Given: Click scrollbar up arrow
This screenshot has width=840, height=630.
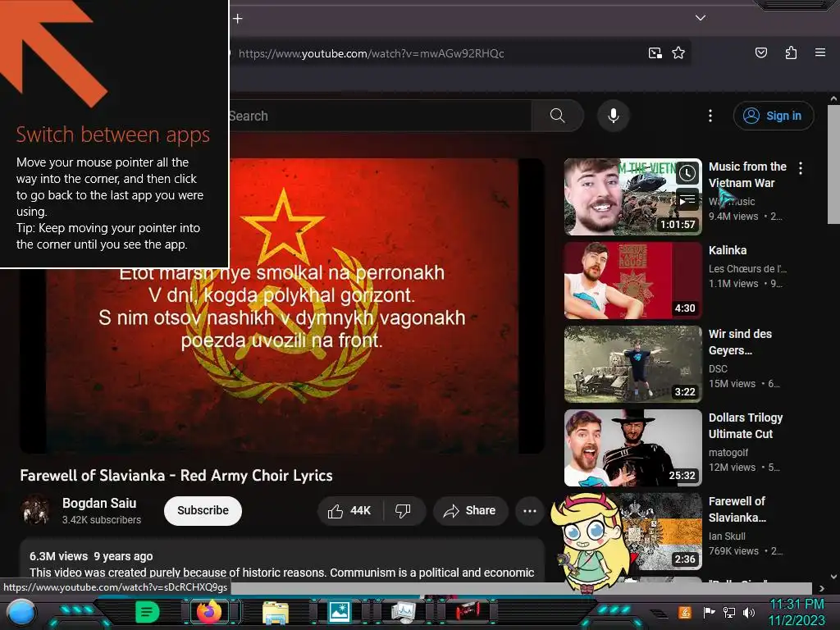Looking at the screenshot, I should pyautogui.click(x=833, y=98).
